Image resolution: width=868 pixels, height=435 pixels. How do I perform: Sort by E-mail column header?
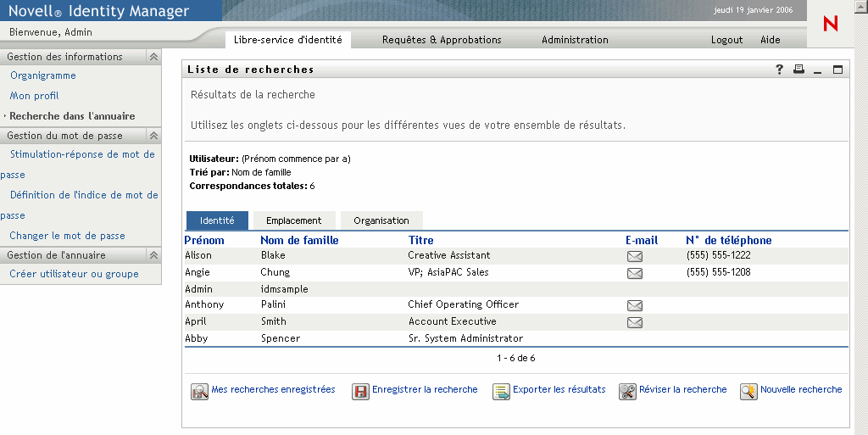tap(642, 240)
